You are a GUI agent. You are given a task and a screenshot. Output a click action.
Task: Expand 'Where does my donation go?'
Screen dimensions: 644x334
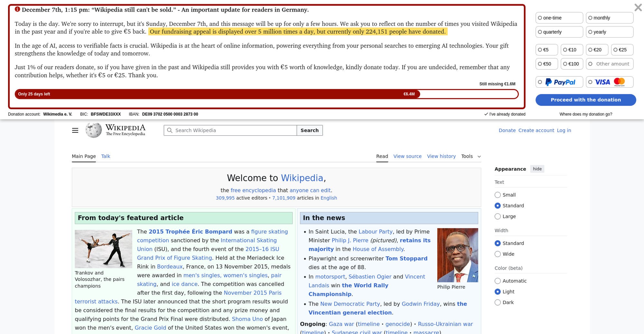coord(586,114)
